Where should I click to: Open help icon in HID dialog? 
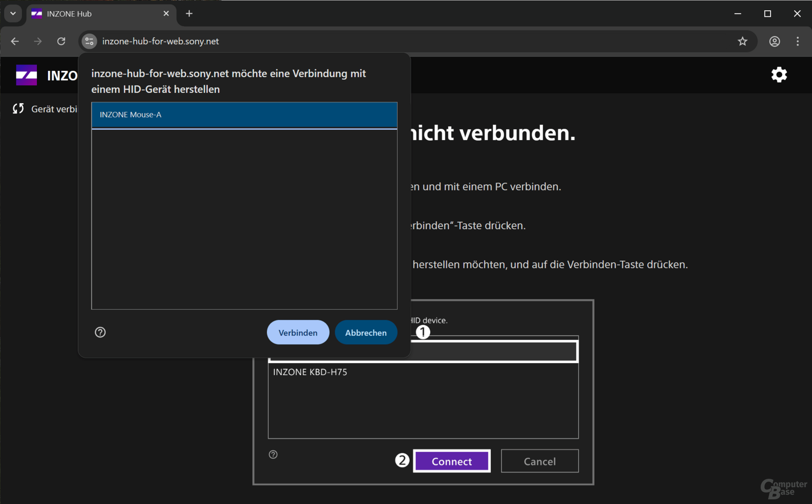tap(100, 332)
